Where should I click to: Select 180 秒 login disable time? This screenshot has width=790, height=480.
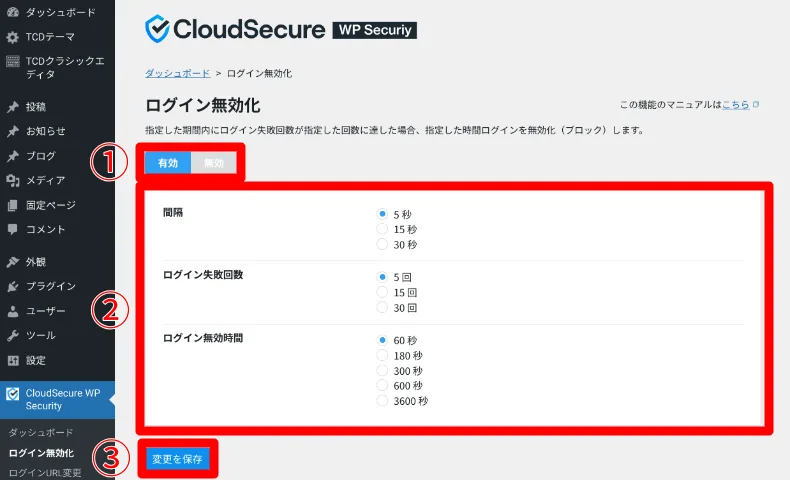pos(382,355)
